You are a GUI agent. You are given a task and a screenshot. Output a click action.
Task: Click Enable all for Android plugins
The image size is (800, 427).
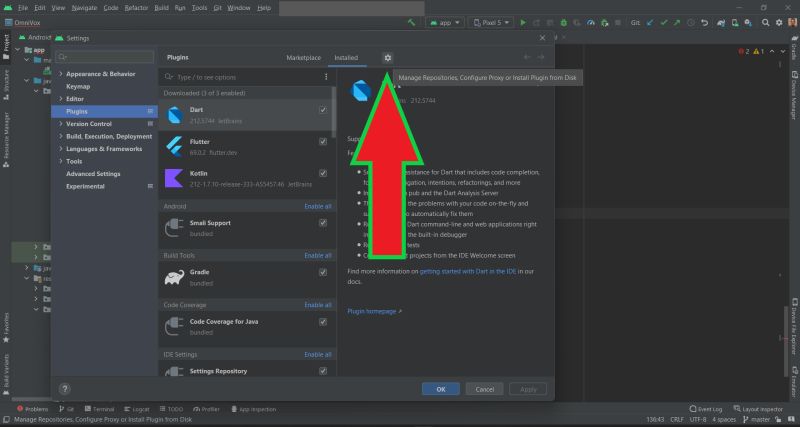coord(317,207)
